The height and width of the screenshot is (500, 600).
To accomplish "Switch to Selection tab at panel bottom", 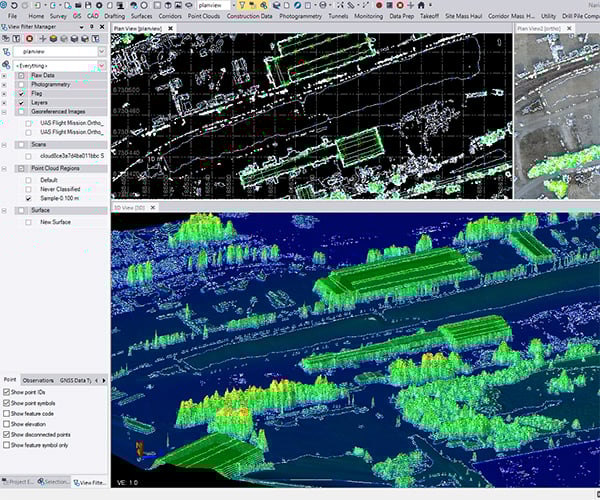I will point(54,482).
